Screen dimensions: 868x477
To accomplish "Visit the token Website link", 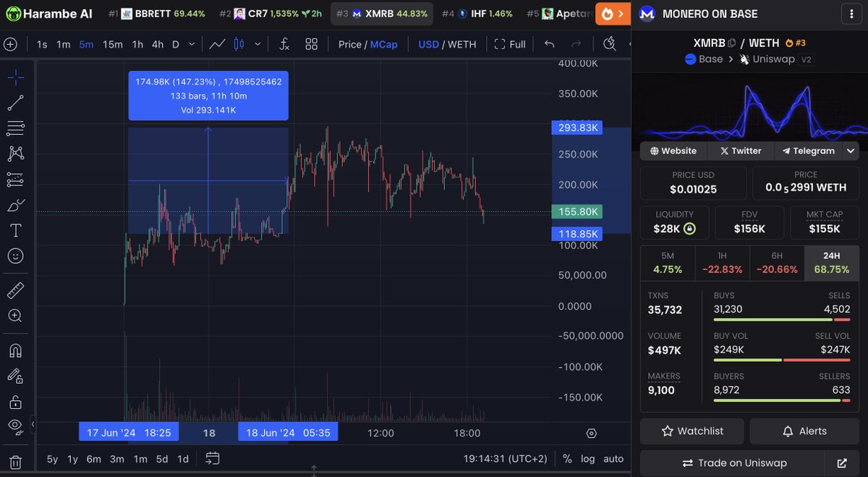I will pos(673,151).
